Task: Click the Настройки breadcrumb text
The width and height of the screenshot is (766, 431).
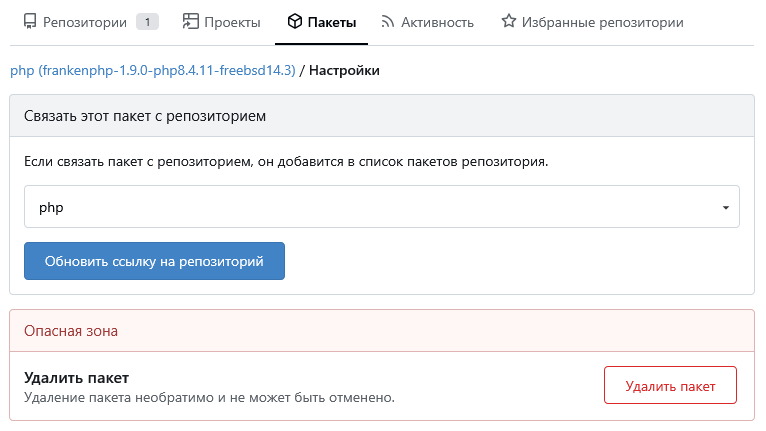Action: pos(344,70)
